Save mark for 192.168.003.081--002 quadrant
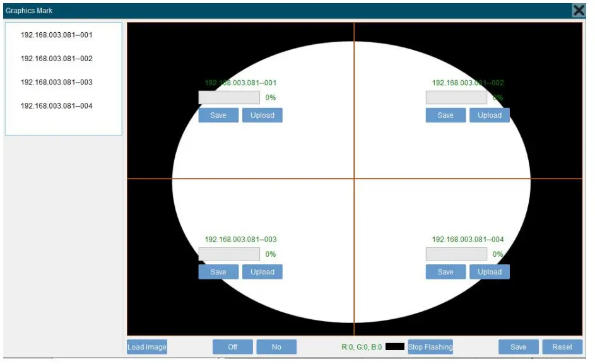Image resolution: width=595 pixels, height=364 pixels. [x=445, y=115]
